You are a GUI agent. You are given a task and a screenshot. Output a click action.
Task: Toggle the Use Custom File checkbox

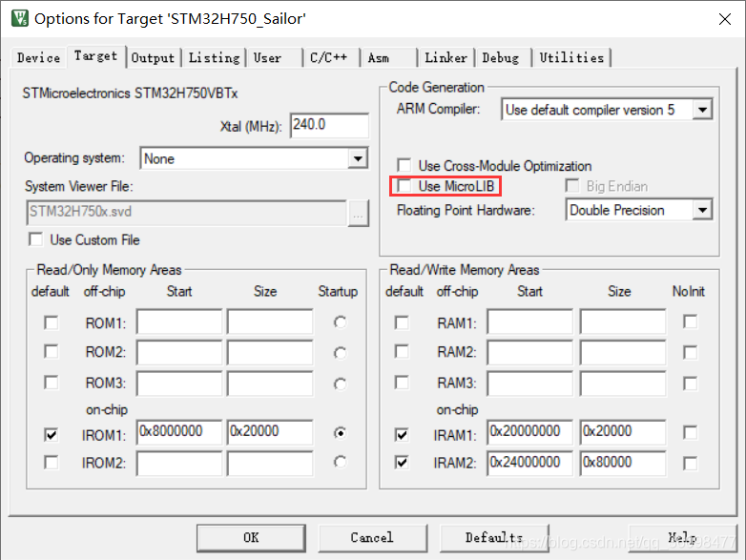(35, 239)
